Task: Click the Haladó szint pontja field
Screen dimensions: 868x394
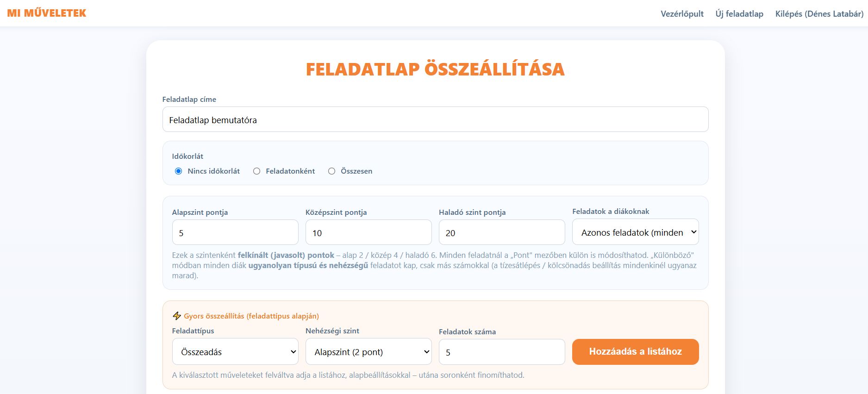Action: click(x=502, y=232)
